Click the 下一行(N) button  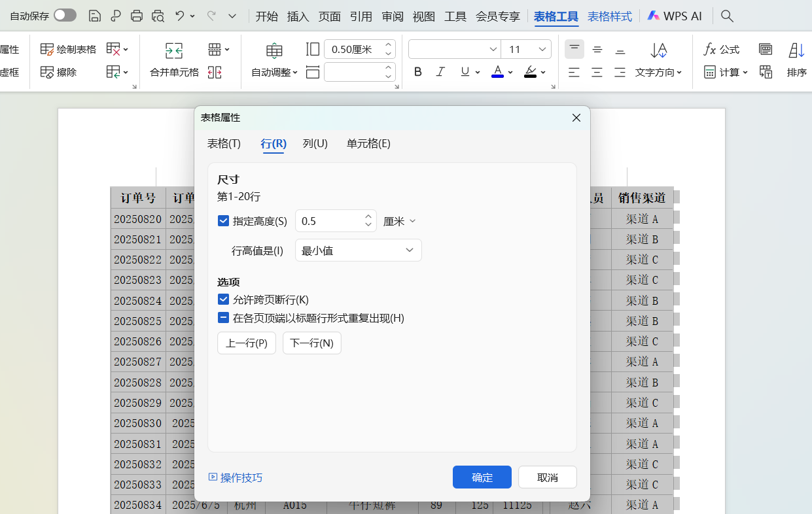coord(312,343)
